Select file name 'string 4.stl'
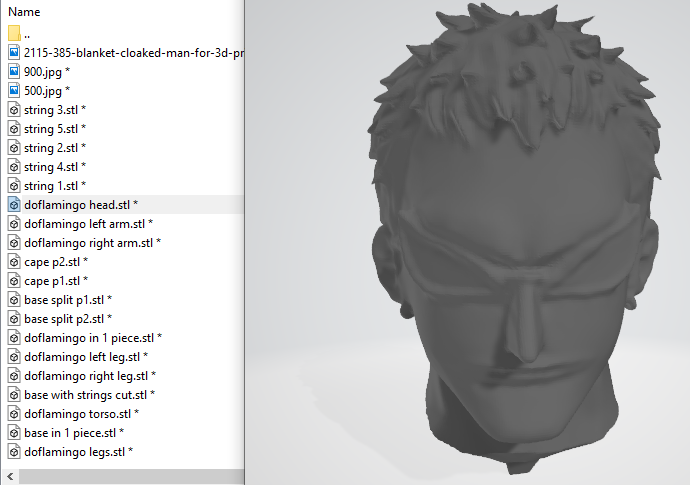Image resolution: width=690 pixels, height=485 pixels. tap(51, 167)
